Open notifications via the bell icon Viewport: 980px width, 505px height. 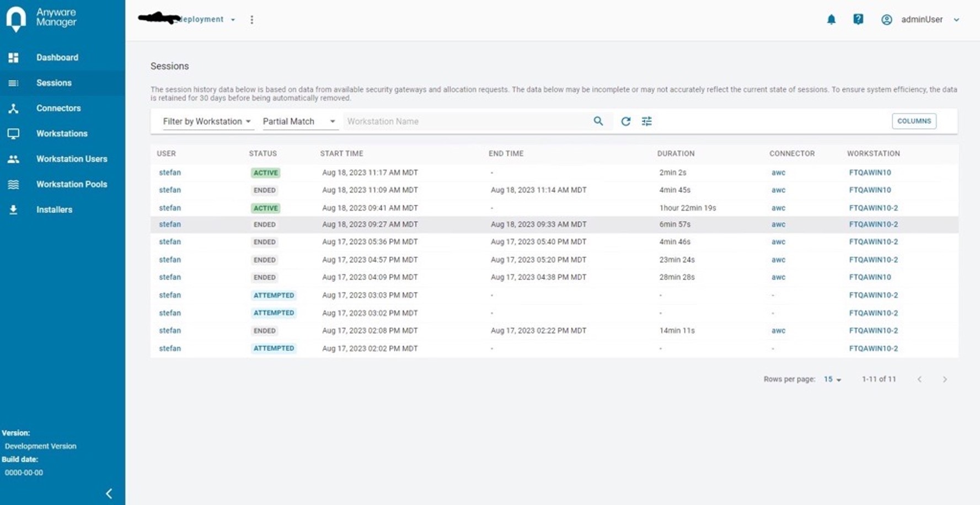832,19
